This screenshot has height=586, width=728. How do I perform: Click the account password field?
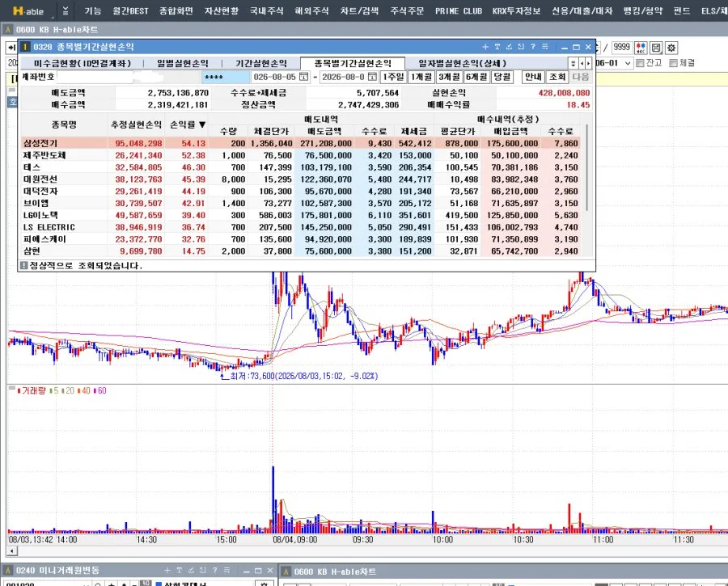click(226, 77)
